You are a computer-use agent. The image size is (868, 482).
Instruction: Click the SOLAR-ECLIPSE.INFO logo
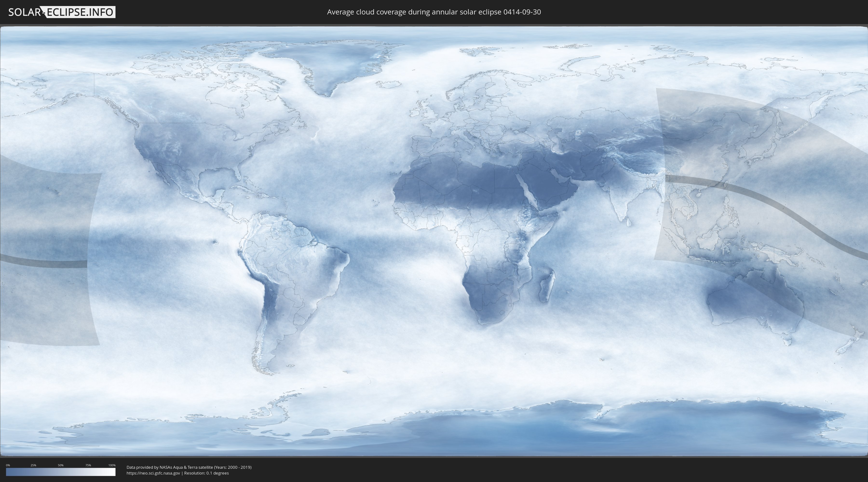click(x=62, y=12)
